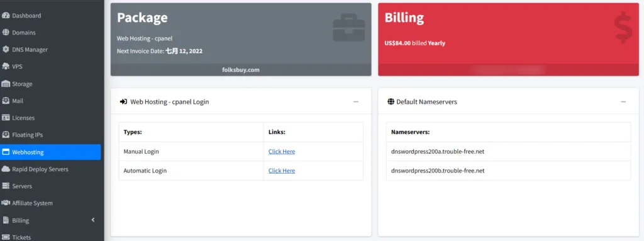Screen dimensions: 644x241
Task: Click the Web Hosting - cpanel package name
Action: click(145, 38)
